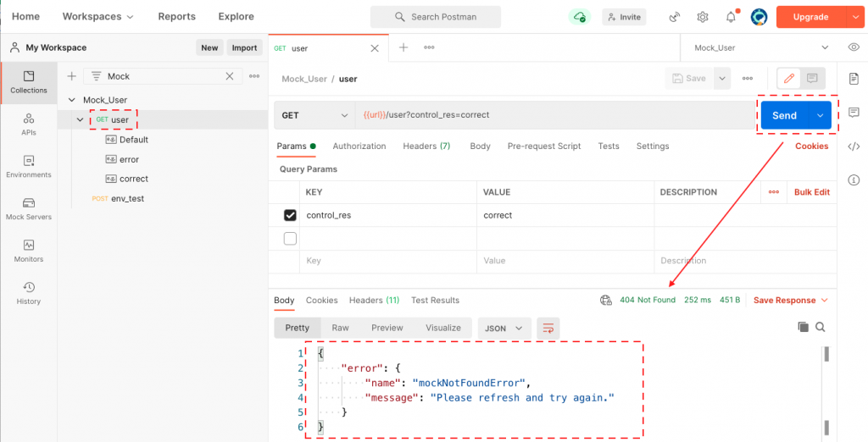Open the APIs sidebar section

[x=29, y=124]
